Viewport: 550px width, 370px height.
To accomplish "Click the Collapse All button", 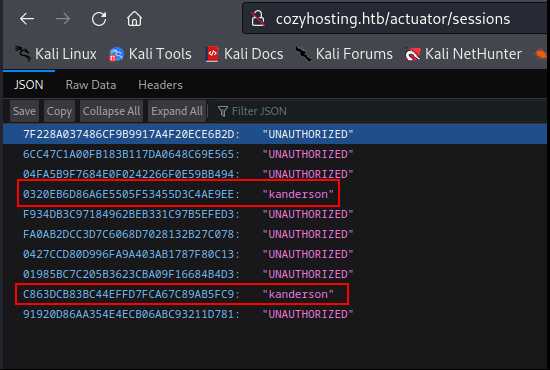I will 111,111.
